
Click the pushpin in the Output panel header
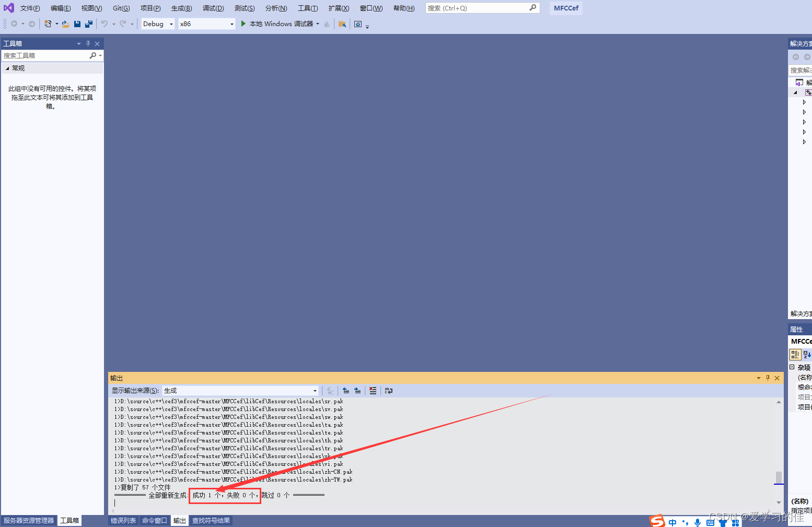pos(768,378)
